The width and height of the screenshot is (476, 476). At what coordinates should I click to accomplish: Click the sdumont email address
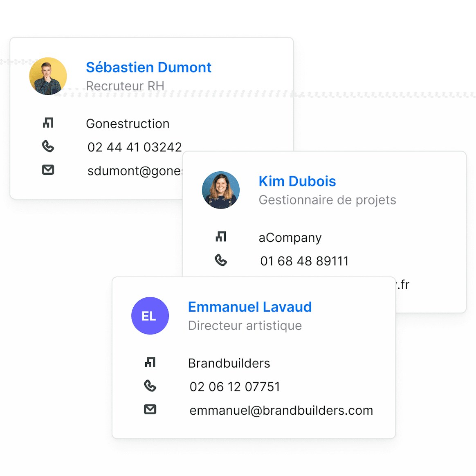[135, 171]
